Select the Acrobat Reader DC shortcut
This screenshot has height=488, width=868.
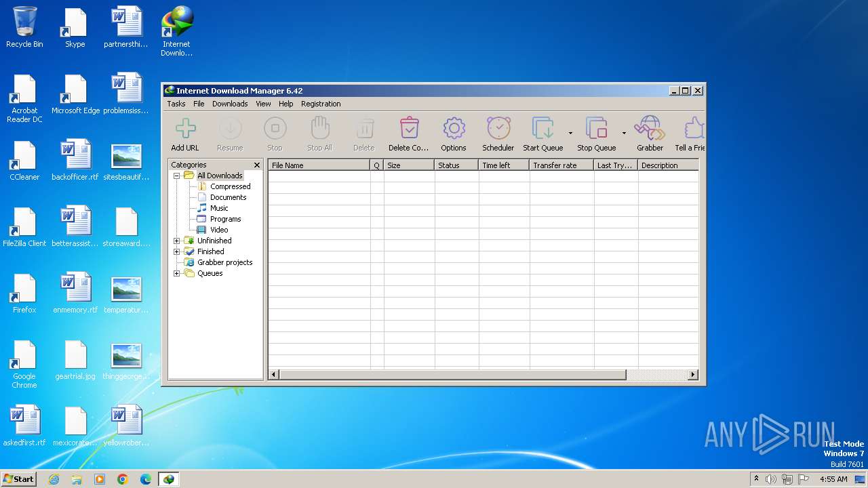point(24,98)
